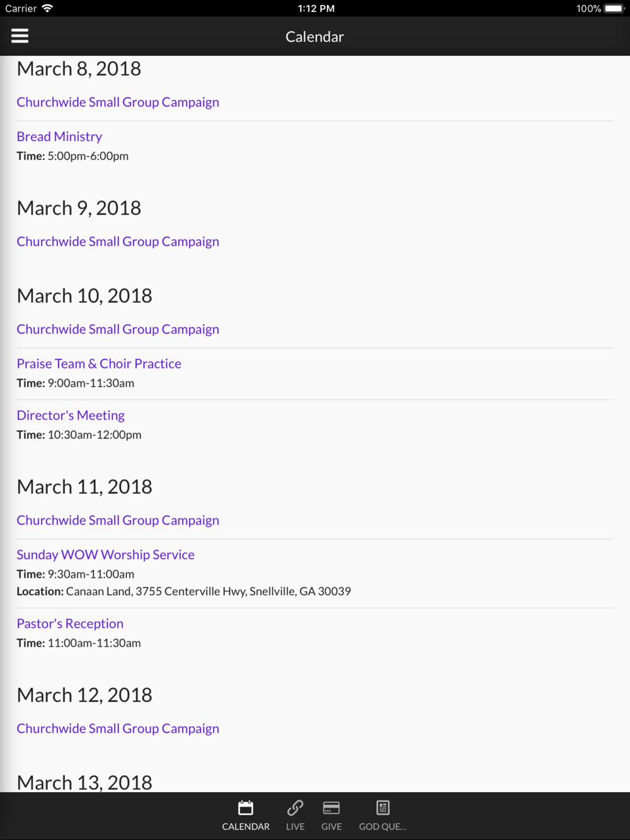The width and height of the screenshot is (630, 840).
Task: Open the God Que... tab icon
Action: pos(383,807)
